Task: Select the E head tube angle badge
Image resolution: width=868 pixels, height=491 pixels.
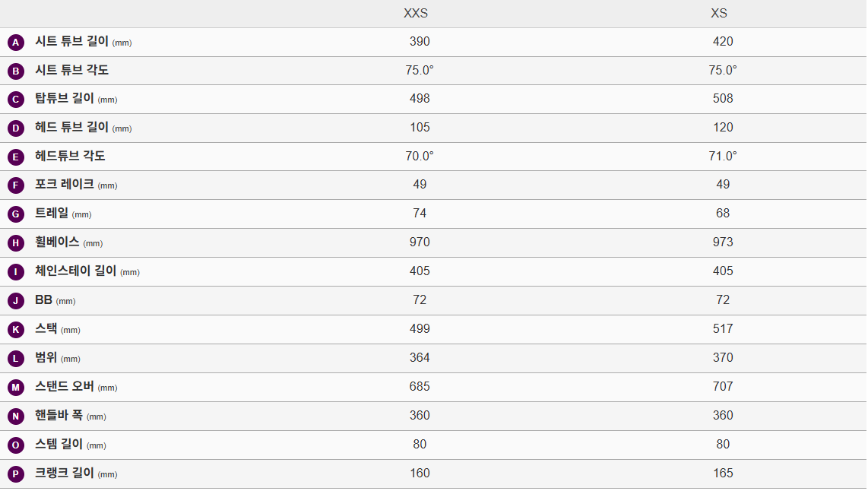Action: point(15,157)
